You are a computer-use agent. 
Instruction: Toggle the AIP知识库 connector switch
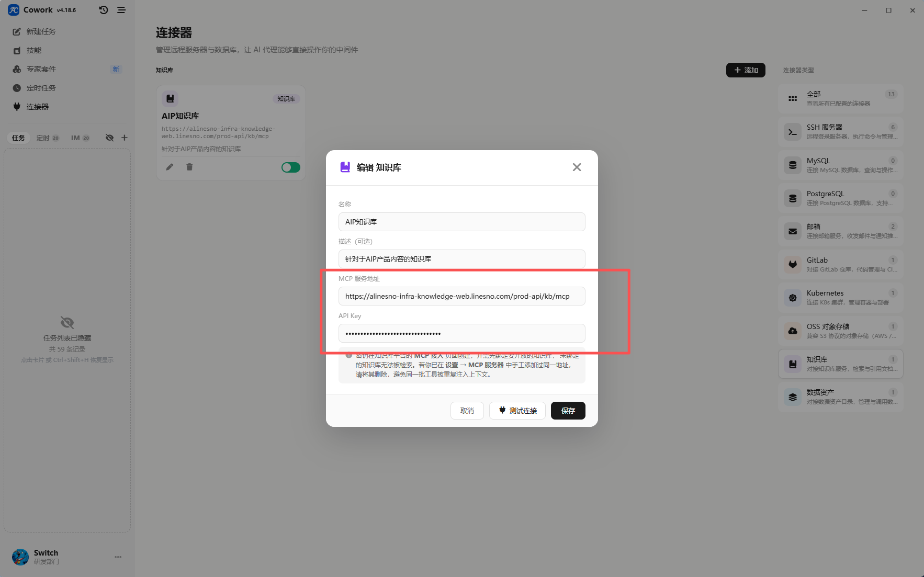[x=291, y=167]
